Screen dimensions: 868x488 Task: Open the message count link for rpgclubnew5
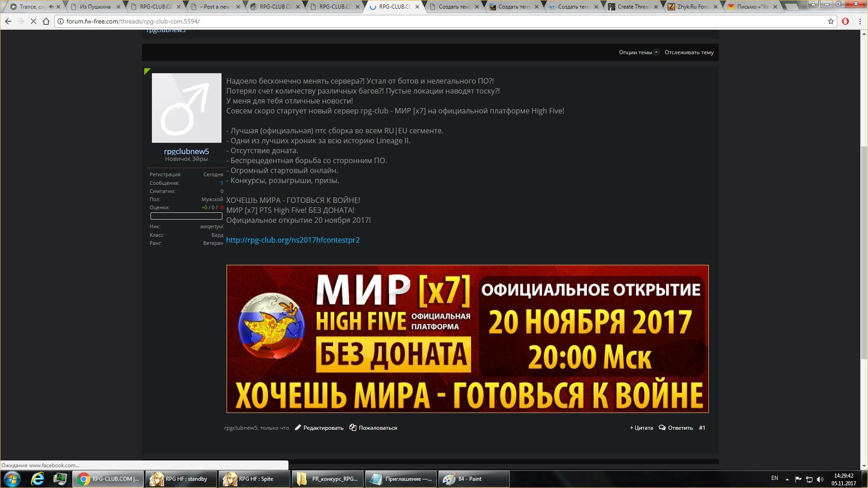pos(222,183)
